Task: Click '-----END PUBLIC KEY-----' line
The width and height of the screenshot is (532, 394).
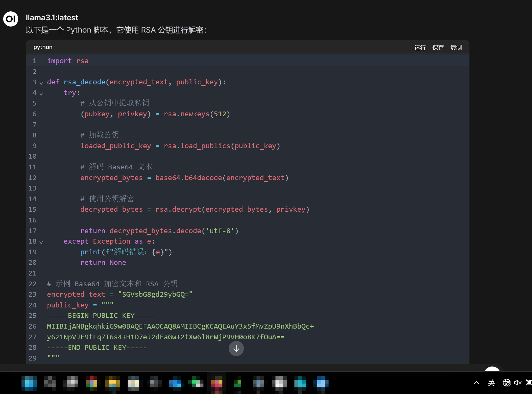Action: coord(97,348)
